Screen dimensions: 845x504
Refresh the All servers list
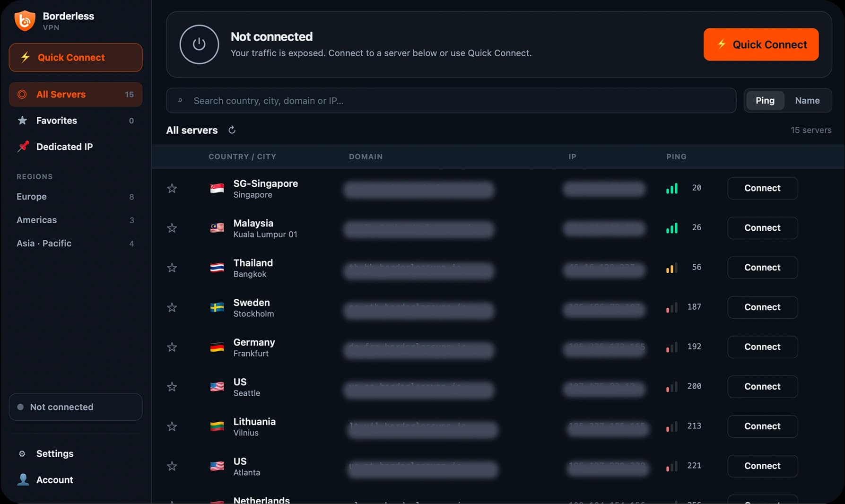[232, 130]
